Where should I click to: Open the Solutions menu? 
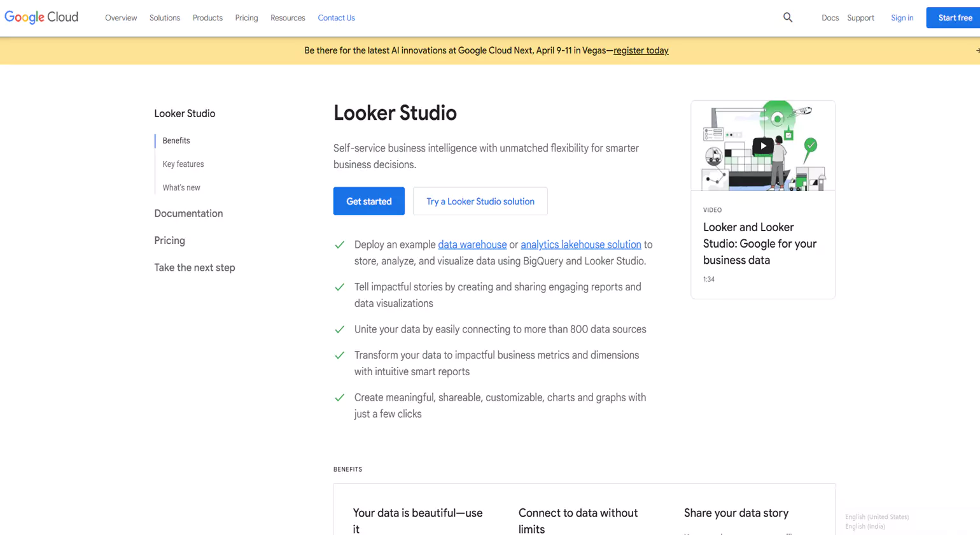(x=164, y=18)
